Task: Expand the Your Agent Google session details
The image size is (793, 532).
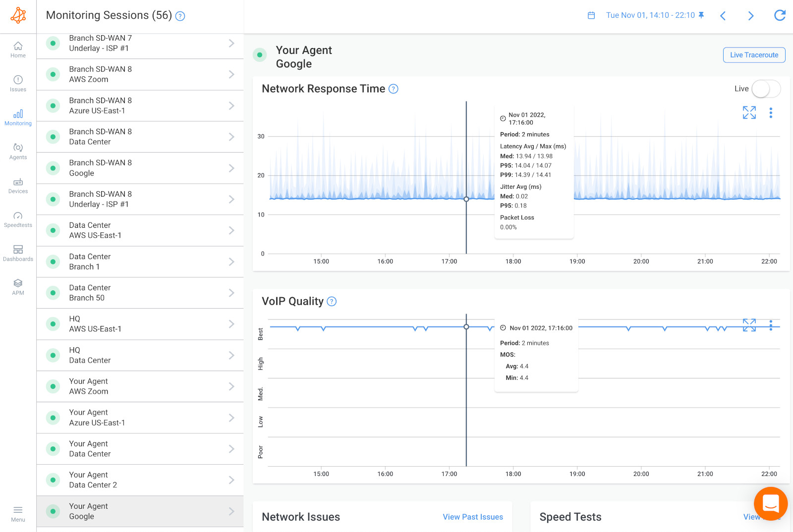Action: (x=231, y=511)
